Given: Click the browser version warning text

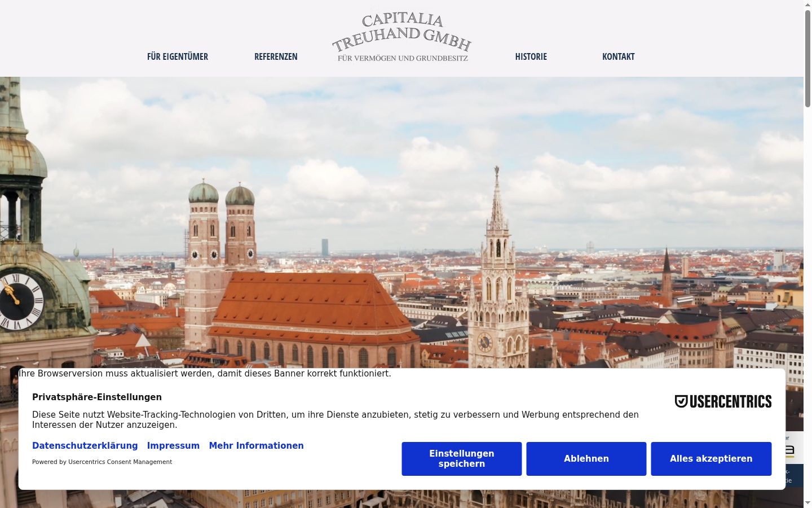Looking at the screenshot, I should coord(205,374).
